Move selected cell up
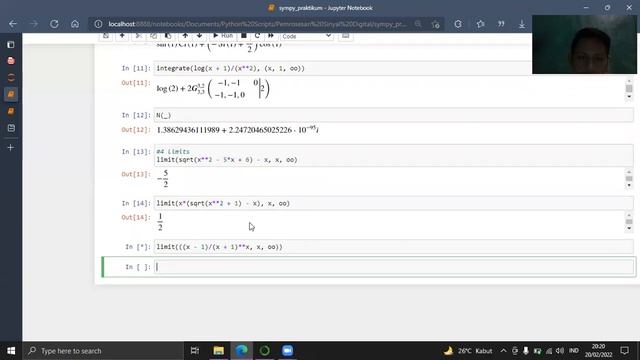This screenshot has width=640, height=360. tap(185, 36)
